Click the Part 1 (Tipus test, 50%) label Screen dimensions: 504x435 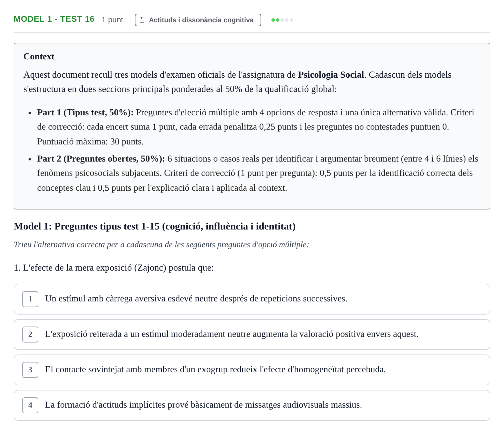pos(85,112)
